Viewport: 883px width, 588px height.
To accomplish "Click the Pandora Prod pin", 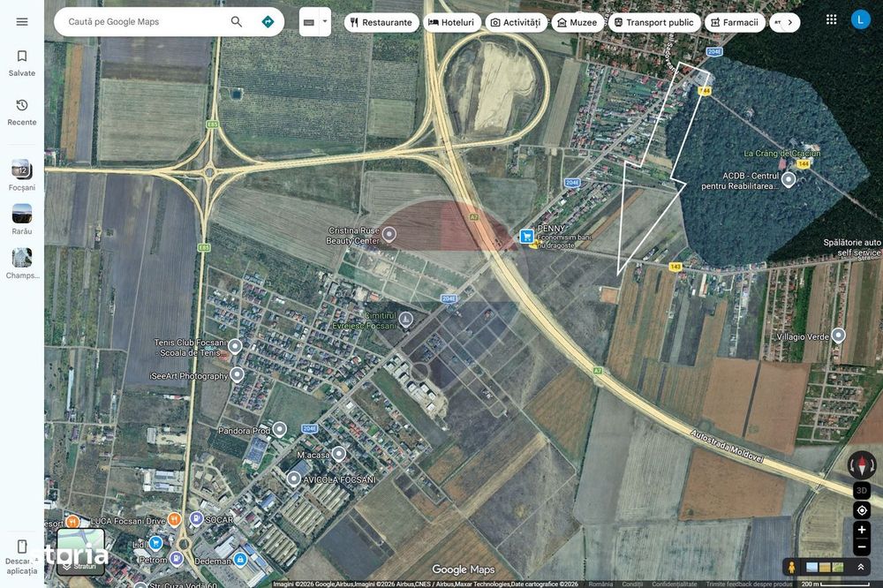I will [x=279, y=430].
